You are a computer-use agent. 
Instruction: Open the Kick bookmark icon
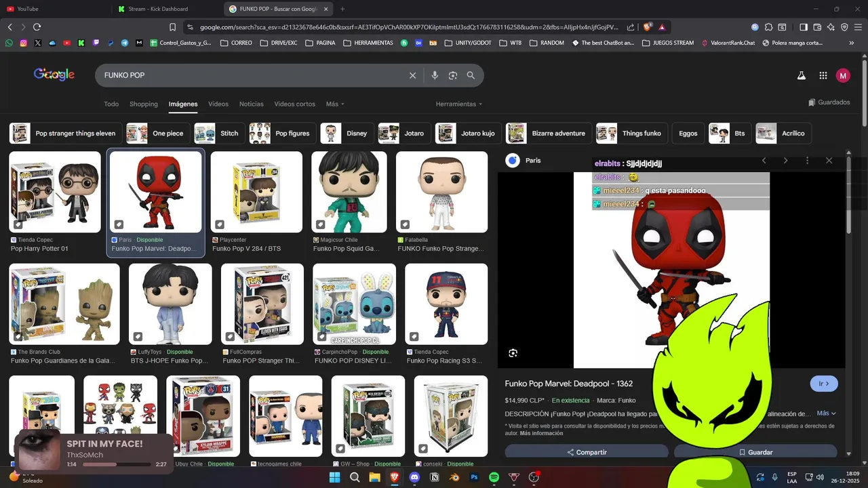pos(81,43)
